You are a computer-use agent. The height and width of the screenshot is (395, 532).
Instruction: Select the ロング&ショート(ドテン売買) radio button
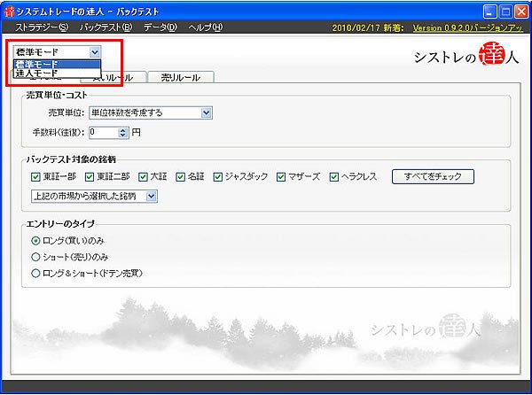pos(35,274)
